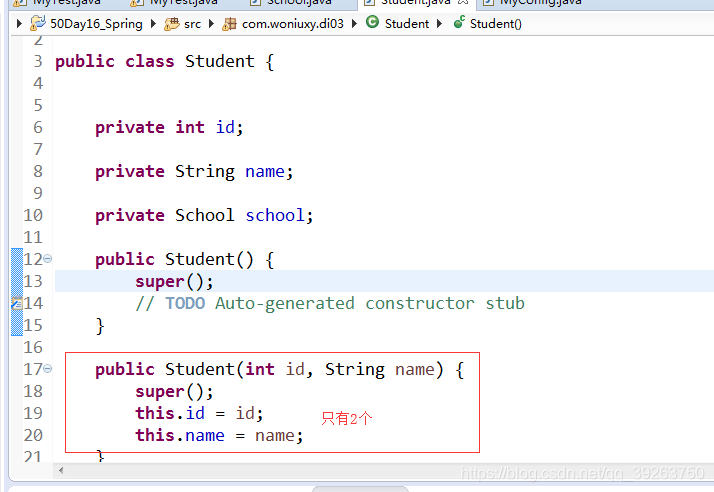Click the task marker beside line 14
This screenshot has height=492, width=714.
point(17,303)
